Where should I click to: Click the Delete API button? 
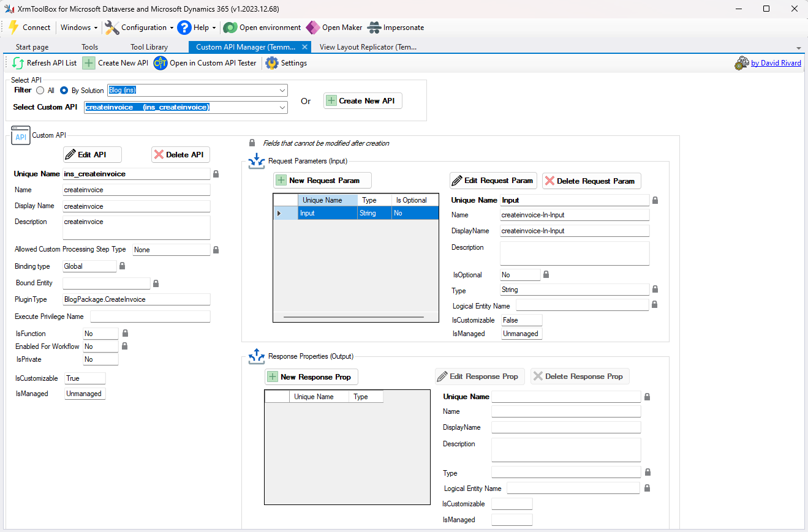tap(181, 154)
